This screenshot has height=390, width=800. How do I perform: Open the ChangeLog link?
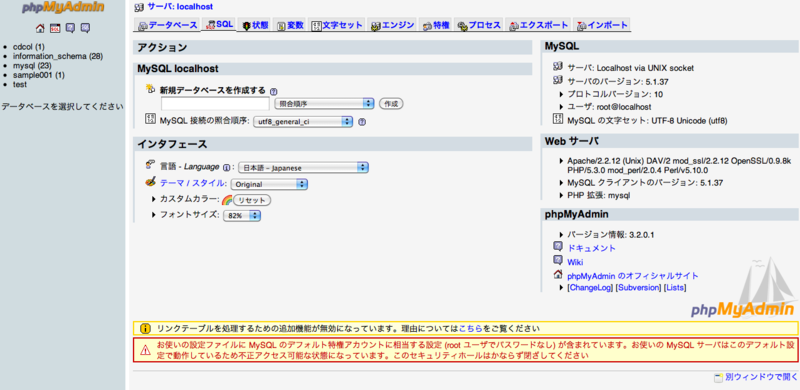[x=590, y=288]
